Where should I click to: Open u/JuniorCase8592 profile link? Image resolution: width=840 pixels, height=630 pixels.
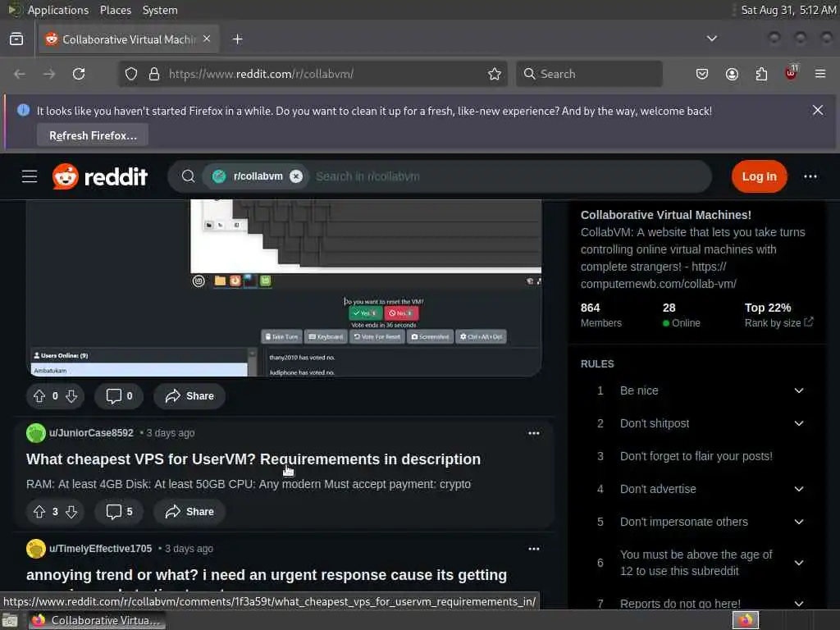[x=91, y=433]
